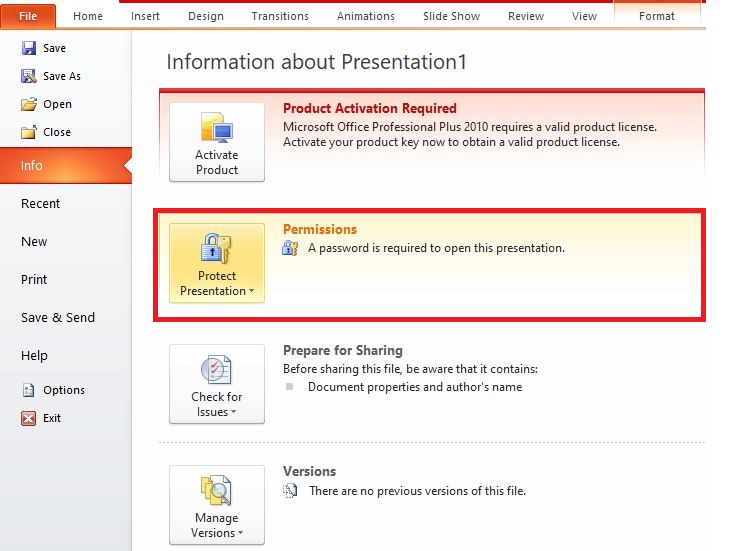Click 'Microsoft Office Professional Plus 2010 requires' line
This screenshot has height=551, width=740.
(470, 127)
